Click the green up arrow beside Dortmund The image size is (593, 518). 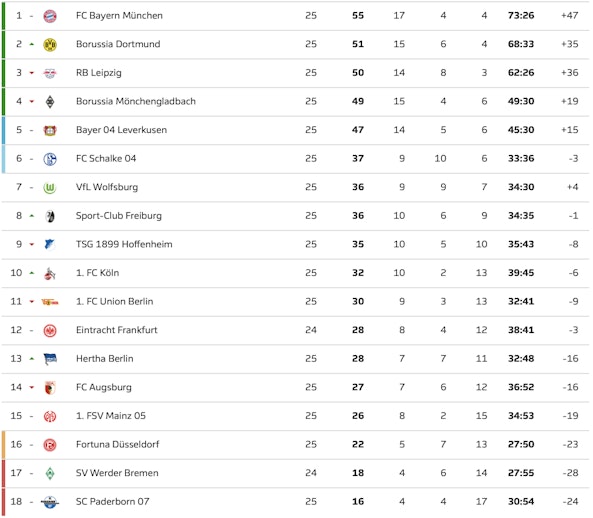[32, 44]
